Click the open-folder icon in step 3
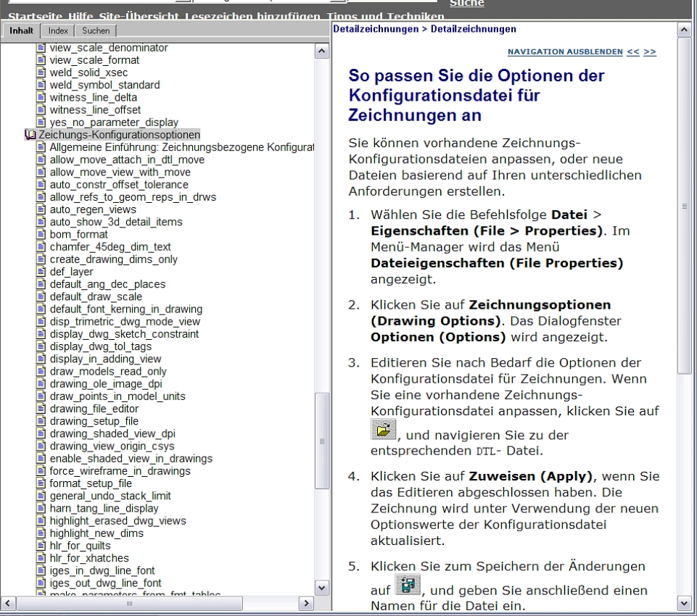Viewport: 697px width, 616px height. (x=383, y=429)
